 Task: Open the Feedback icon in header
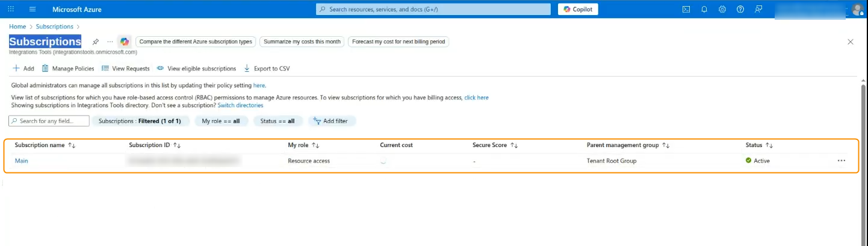[758, 9]
